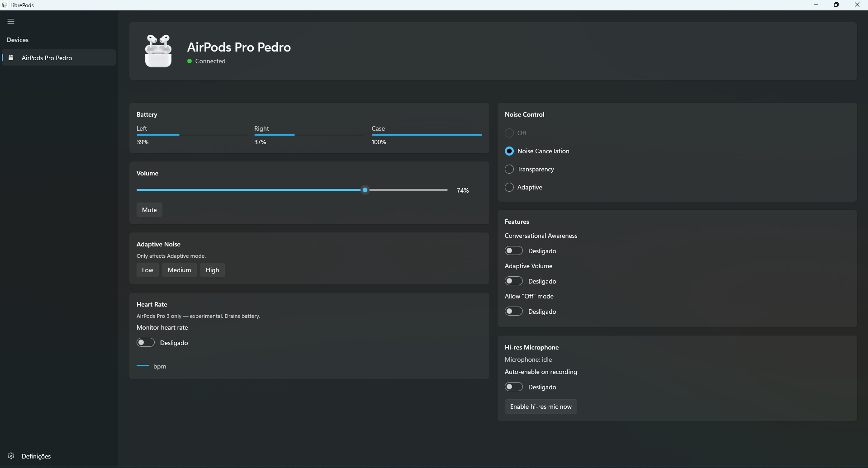Screen dimensions: 868x468
Task: Click Enable hi-res mic now button
Action: [x=541, y=407]
